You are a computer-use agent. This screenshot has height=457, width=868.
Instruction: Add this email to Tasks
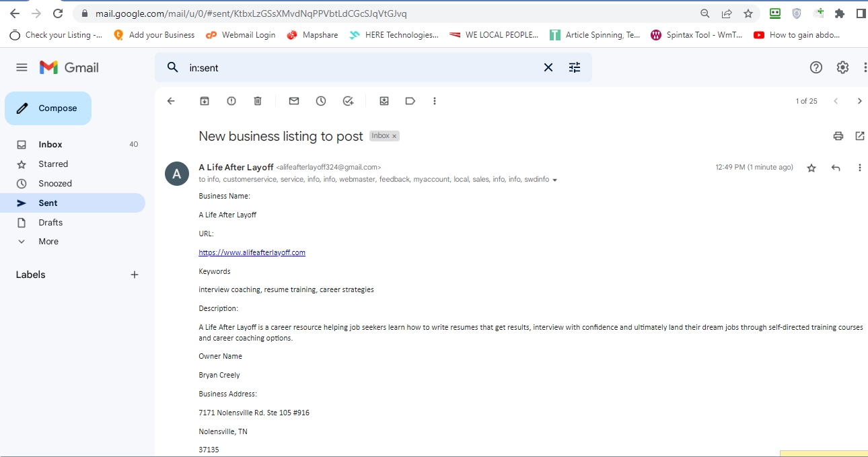coord(348,101)
